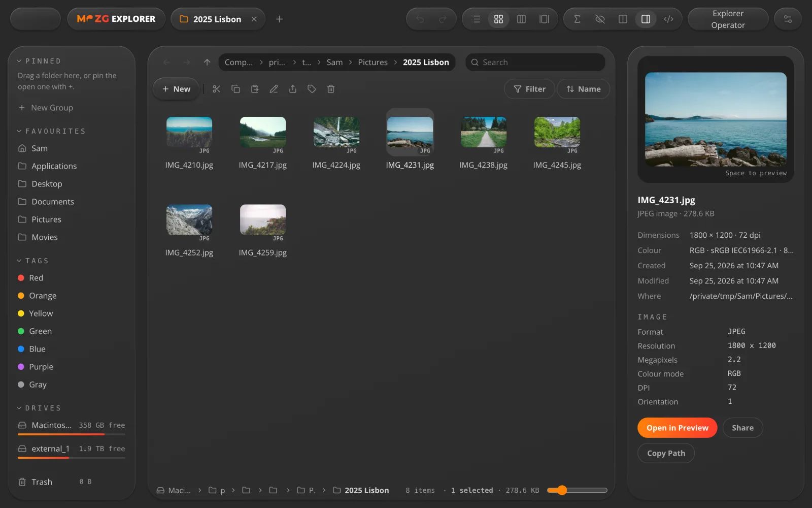Toggle the dual pane split view
Viewport: 812px width, 508px height.
623,19
